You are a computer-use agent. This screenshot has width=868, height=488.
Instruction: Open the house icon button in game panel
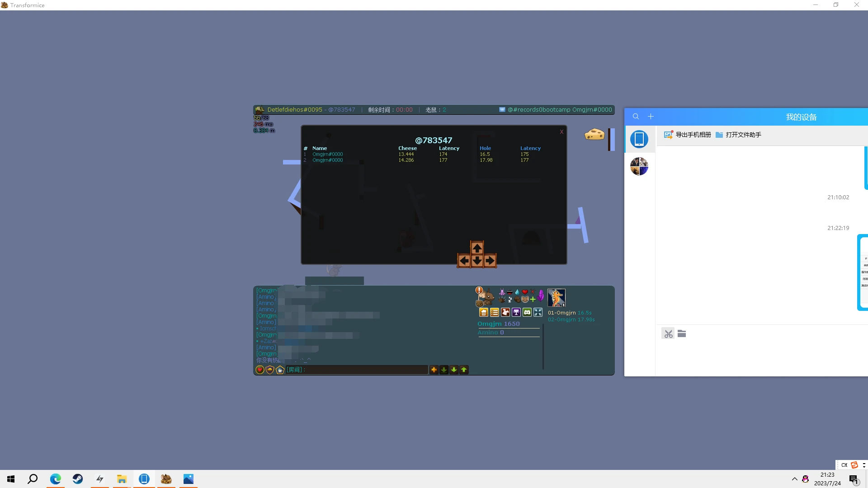[x=483, y=312]
